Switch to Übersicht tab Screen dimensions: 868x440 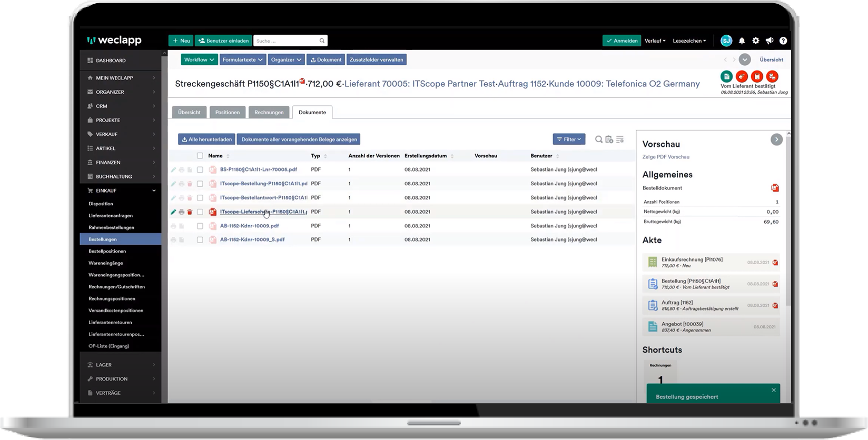pos(189,112)
